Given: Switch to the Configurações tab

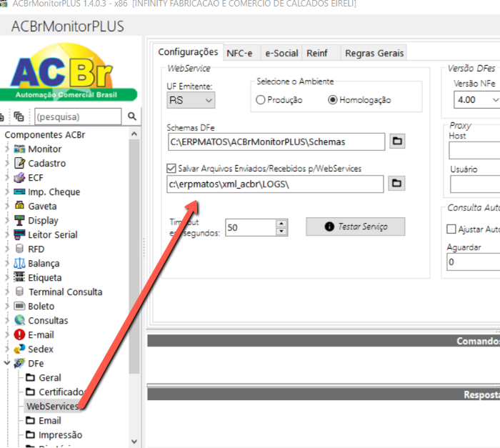Looking at the screenshot, I should coord(188,51).
